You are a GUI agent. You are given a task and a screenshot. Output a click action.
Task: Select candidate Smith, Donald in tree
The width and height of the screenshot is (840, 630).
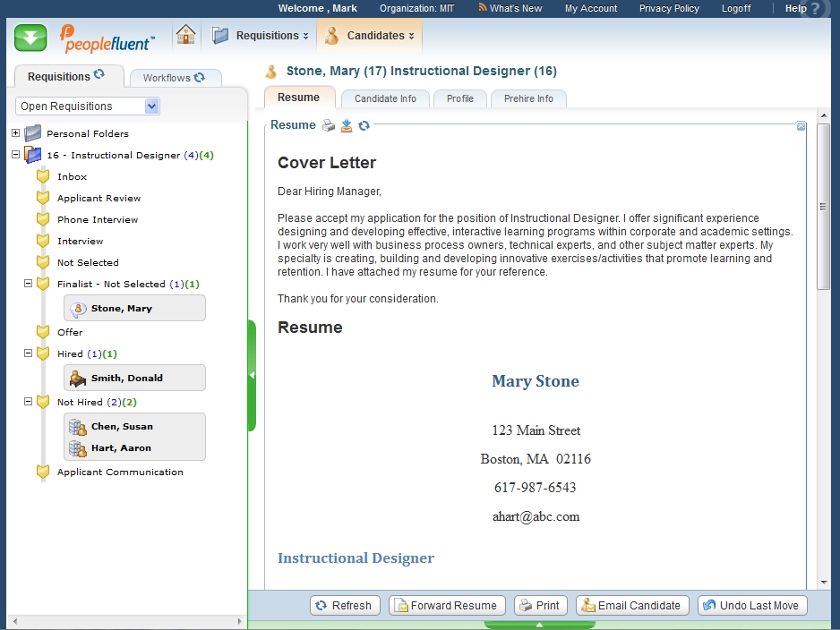click(126, 378)
